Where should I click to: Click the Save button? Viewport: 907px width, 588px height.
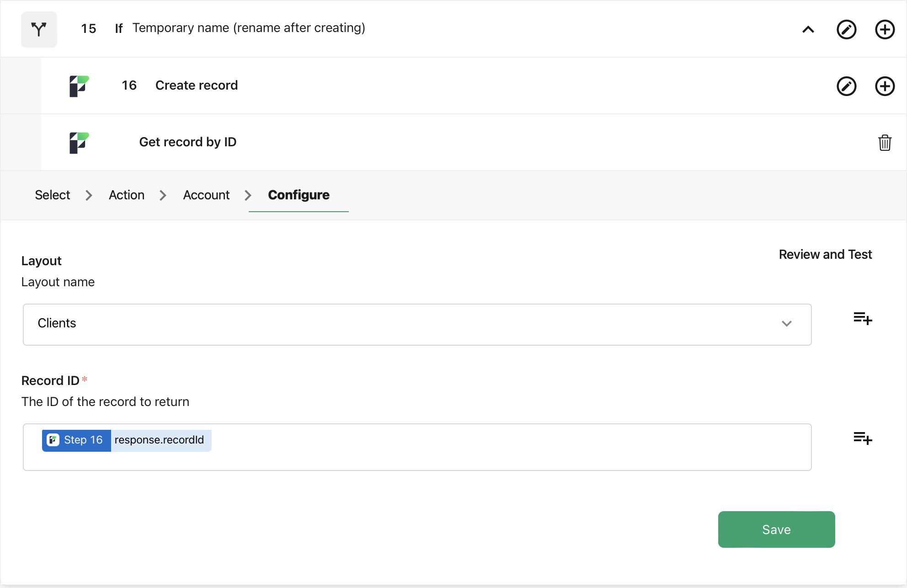point(776,529)
